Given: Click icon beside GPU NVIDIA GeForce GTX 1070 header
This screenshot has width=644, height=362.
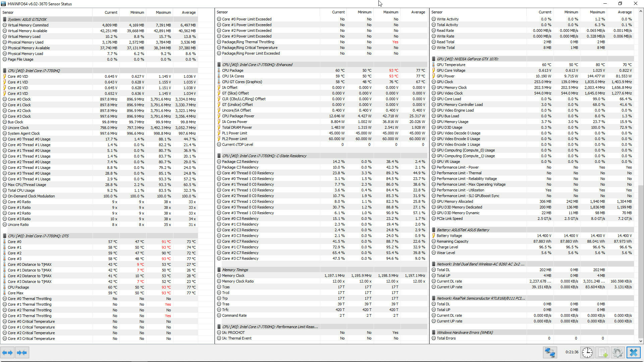Looking at the screenshot, I should tap(434, 59).
